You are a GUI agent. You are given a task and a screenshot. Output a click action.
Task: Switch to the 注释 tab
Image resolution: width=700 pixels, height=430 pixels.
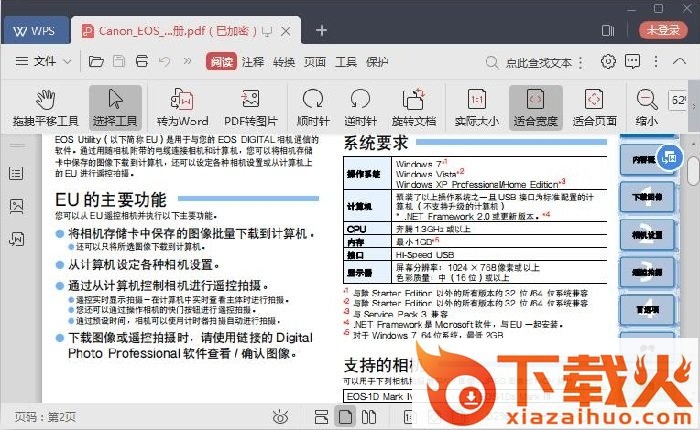pos(253,62)
